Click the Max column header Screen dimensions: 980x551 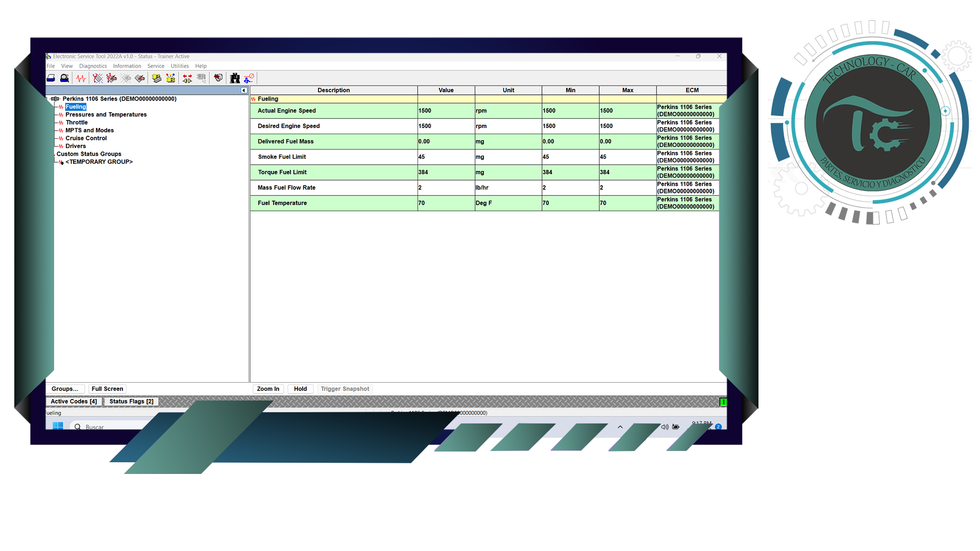click(x=628, y=90)
